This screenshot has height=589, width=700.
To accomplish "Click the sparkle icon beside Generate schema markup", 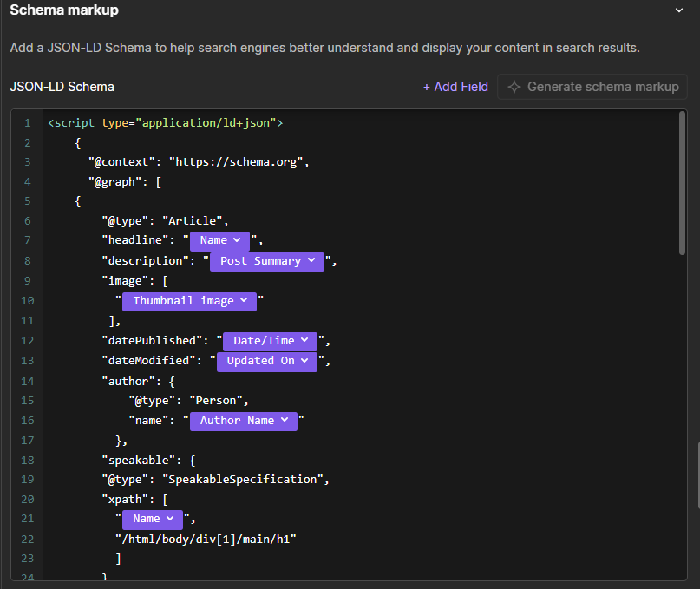I will 515,87.
